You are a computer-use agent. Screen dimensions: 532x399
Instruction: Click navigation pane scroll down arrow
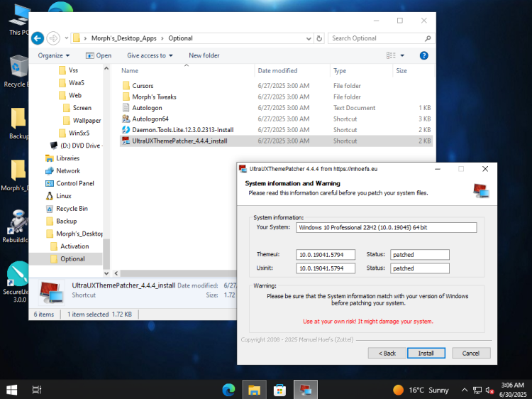tap(106, 273)
